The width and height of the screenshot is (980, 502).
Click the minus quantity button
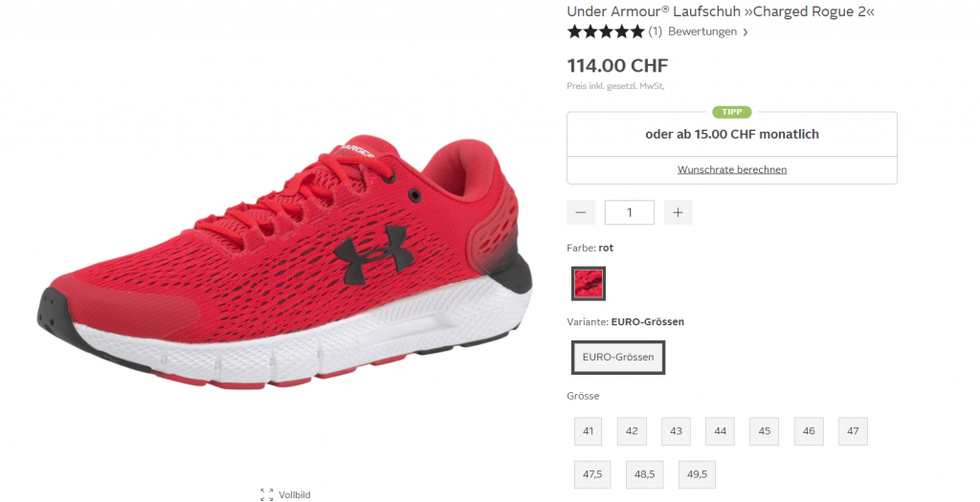point(581,212)
